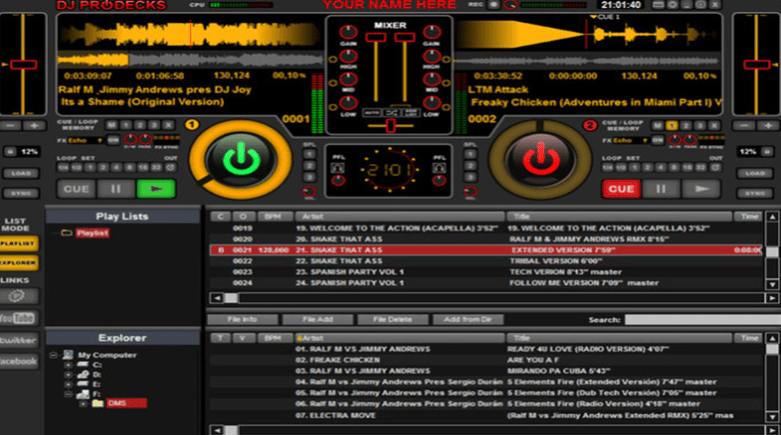The height and width of the screenshot is (435, 781).
Task: Click into the Search input field
Action: coord(702,320)
